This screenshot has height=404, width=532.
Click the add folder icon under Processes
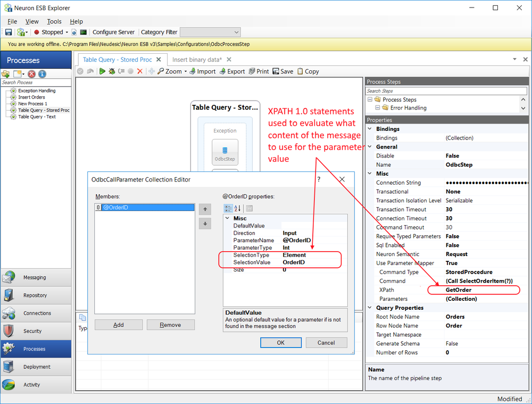coord(6,74)
